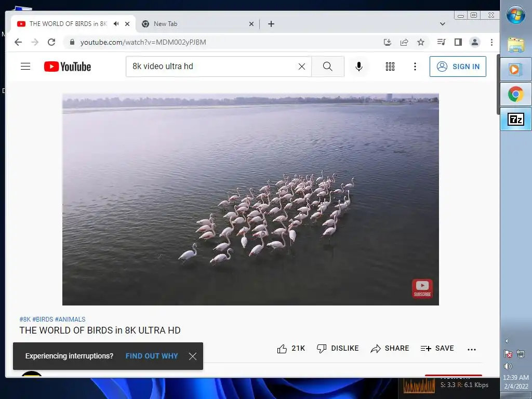Click the SUBSCRIBE watermark on video

tap(422, 289)
